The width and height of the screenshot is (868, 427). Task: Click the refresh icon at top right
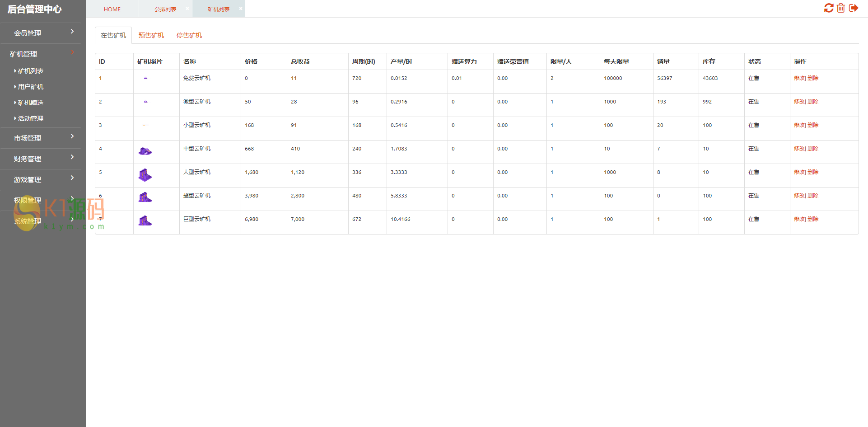coord(829,8)
